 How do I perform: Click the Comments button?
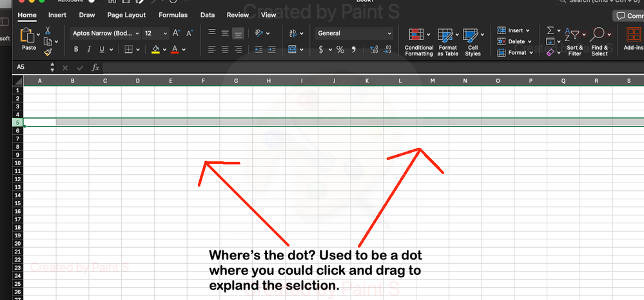(629, 16)
